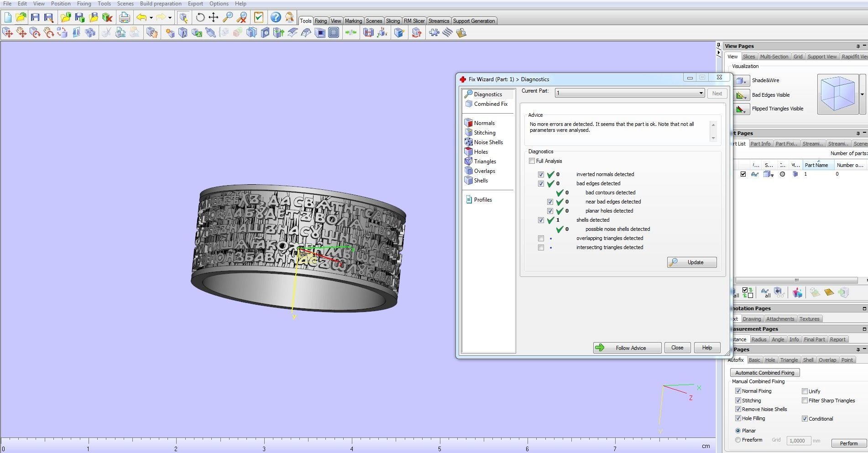Open the Flipped Triangles Visible dropdown
Image resolution: width=868 pixels, height=453 pixels.
point(742,109)
